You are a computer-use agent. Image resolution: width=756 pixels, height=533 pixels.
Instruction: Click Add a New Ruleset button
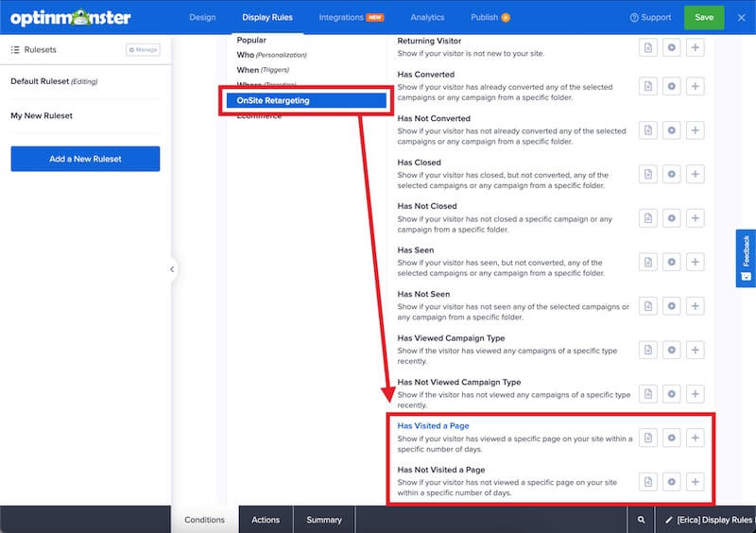tap(85, 159)
